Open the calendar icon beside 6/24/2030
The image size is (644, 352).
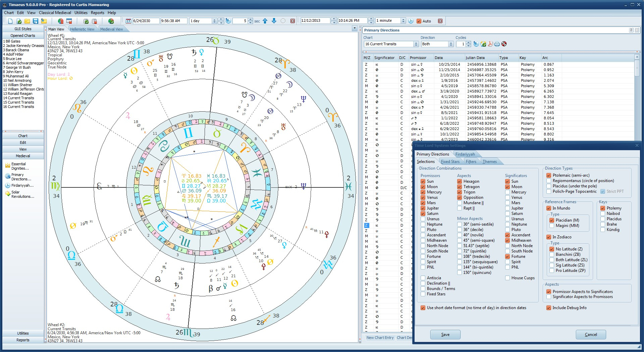click(x=128, y=21)
